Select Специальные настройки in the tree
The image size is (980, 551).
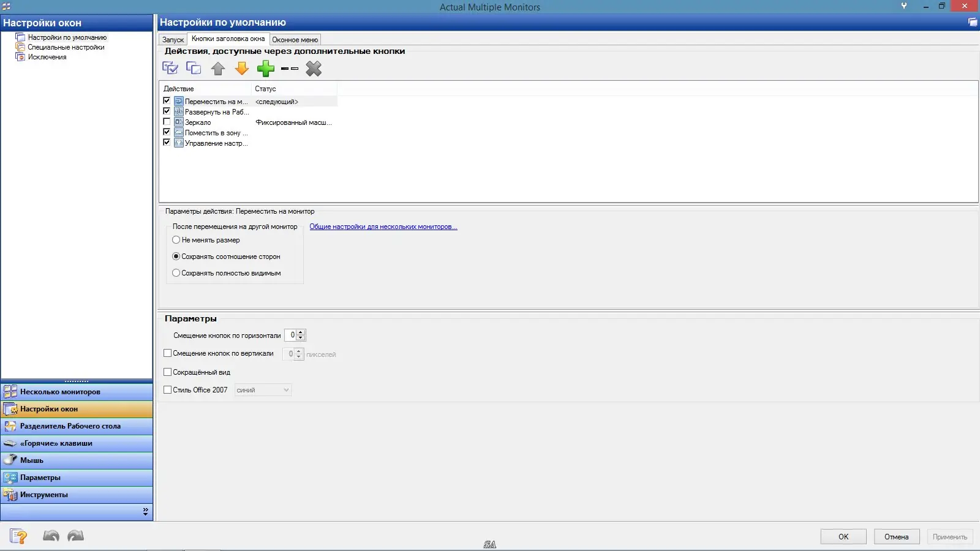click(x=66, y=47)
